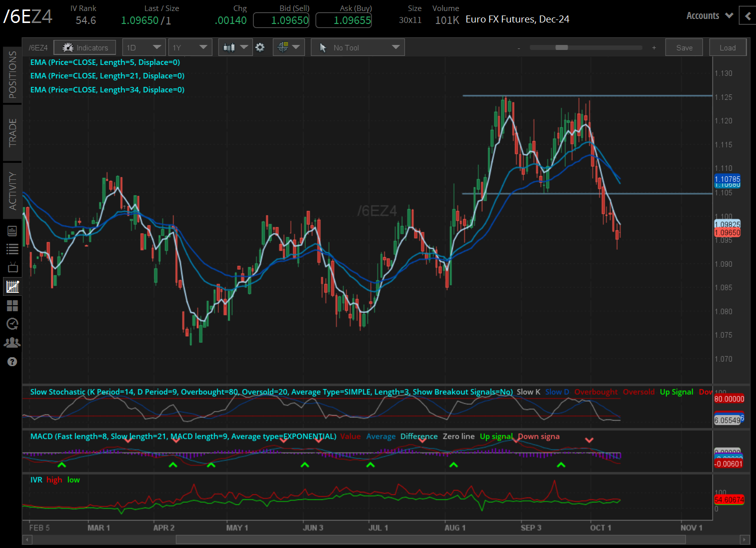This screenshot has height=548, width=756.
Task: Switch to the TRADE tab
Action: tap(12, 132)
